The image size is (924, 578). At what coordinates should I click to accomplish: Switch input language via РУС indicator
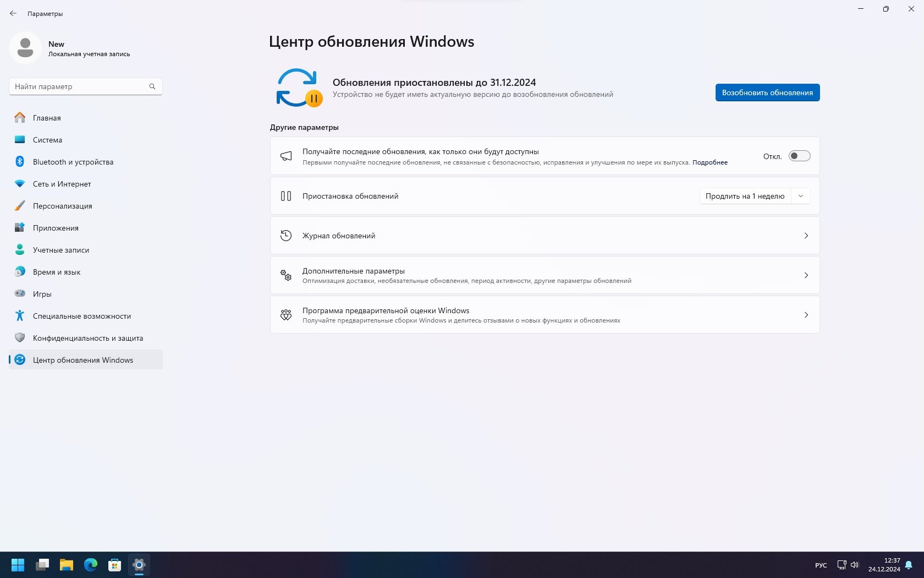[821, 565]
